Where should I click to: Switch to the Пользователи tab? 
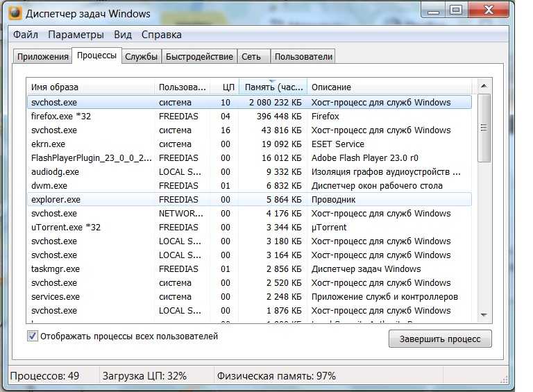303,56
